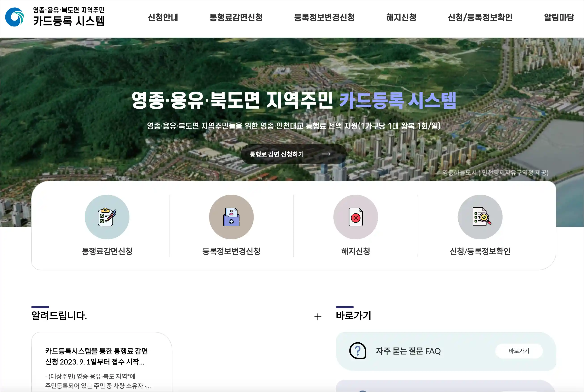The width and height of the screenshot is (584, 392).
Task: Select 등록정보변경신청 in top navigation
Action: tap(324, 17)
